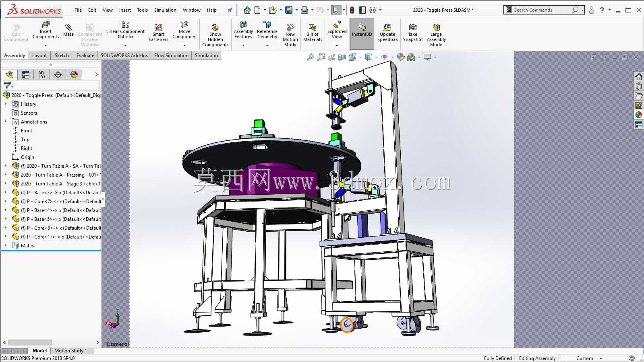This screenshot has height=362, width=644.
Task: Expand the History tree node
Action: tap(6, 104)
